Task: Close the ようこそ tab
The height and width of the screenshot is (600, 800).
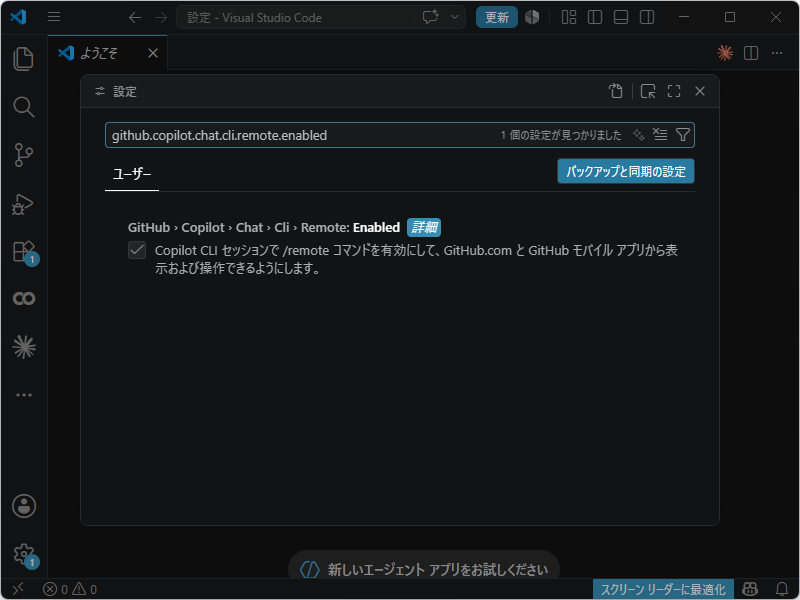Action: tap(153, 53)
